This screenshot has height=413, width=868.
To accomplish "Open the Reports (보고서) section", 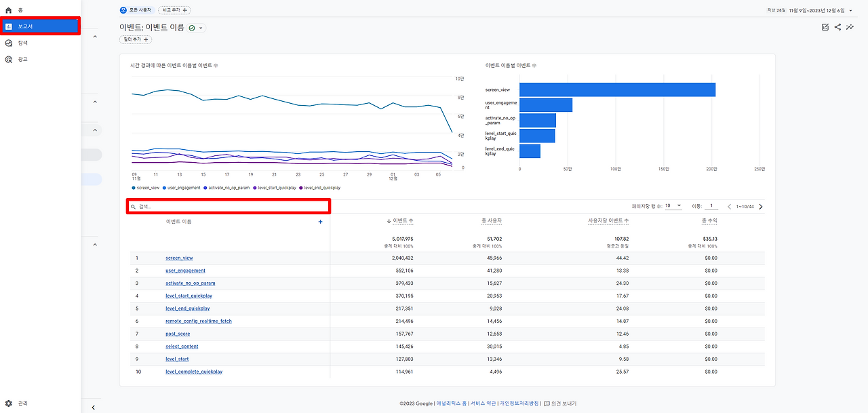I will click(40, 26).
